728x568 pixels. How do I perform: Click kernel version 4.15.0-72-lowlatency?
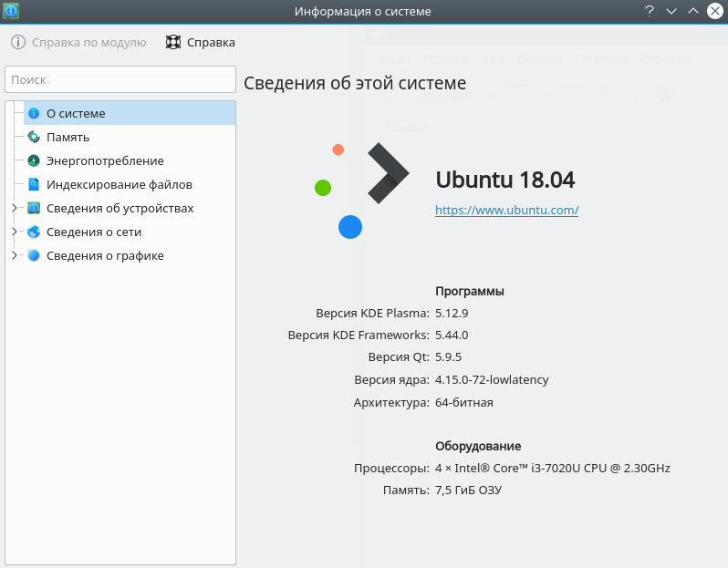tap(492, 379)
